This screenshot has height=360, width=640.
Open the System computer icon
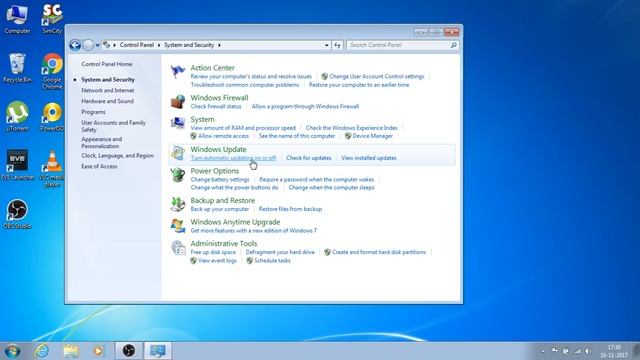(x=178, y=123)
